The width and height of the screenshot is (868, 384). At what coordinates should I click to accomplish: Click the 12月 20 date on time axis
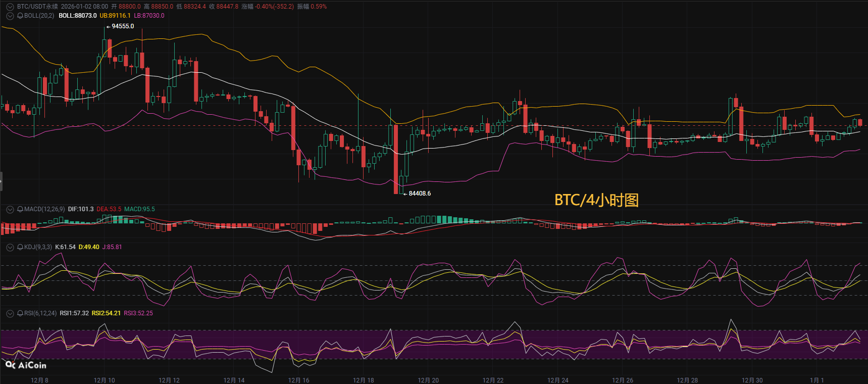(x=428, y=380)
